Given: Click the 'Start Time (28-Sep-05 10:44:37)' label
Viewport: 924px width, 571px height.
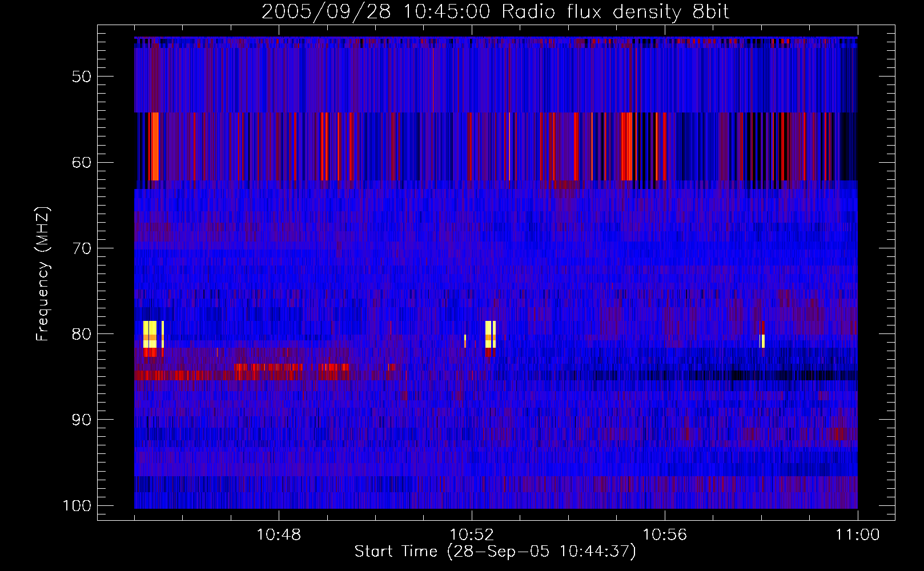Looking at the screenshot, I should point(495,552).
